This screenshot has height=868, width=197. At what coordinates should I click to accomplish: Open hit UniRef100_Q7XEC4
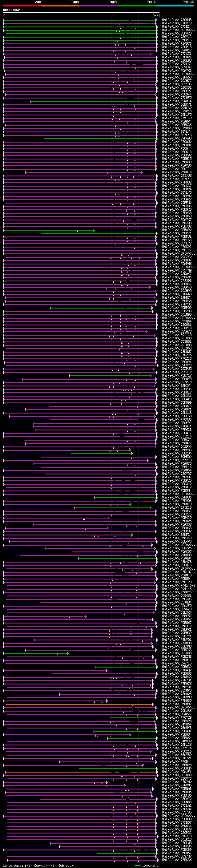point(177,26)
